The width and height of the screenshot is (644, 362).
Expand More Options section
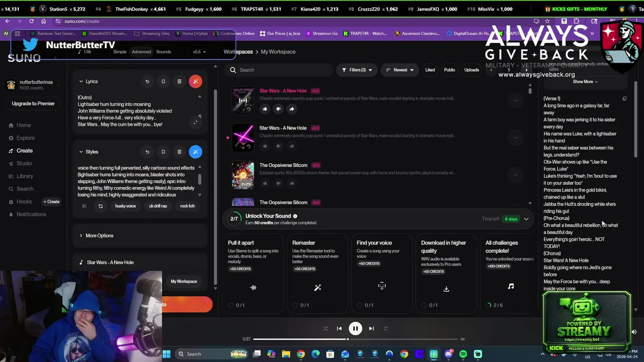pyautogui.click(x=96, y=236)
